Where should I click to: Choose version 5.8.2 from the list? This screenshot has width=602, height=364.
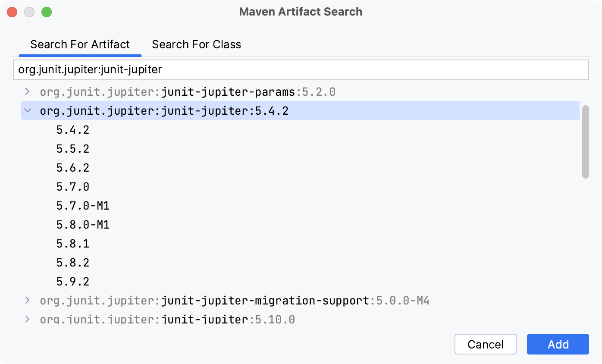pos(72,262)
